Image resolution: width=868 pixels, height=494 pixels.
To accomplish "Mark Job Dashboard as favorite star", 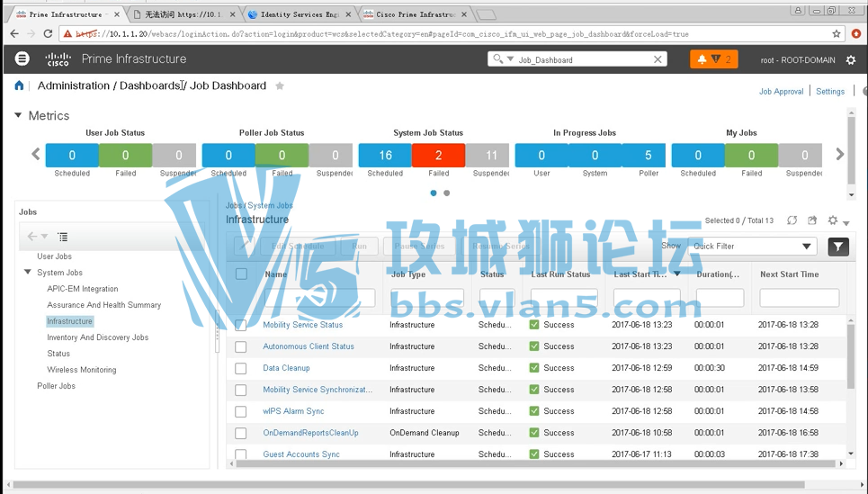I will (280, 85).
